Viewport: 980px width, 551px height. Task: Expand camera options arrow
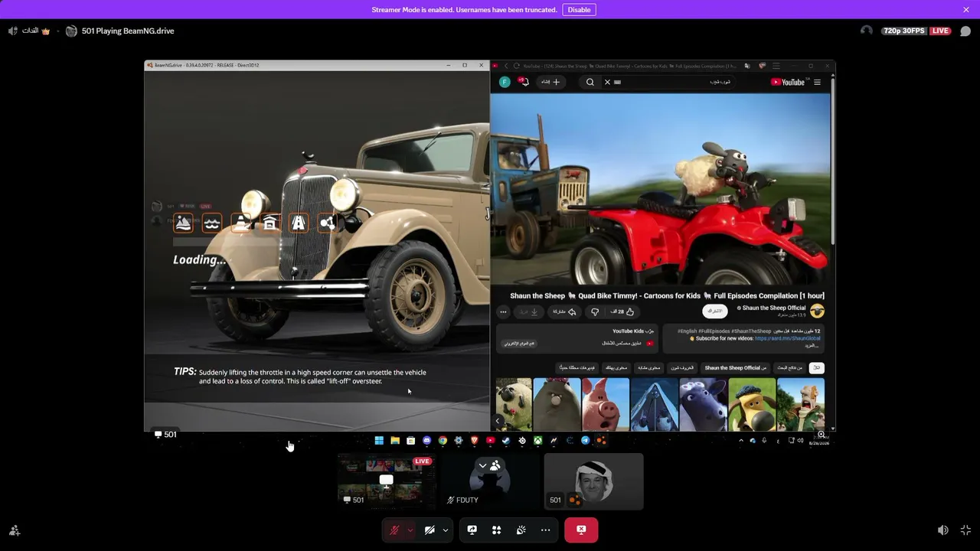(x=445, y=530)
